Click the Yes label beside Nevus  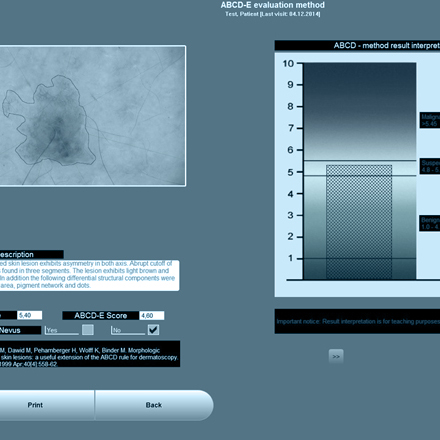(52, 330)
